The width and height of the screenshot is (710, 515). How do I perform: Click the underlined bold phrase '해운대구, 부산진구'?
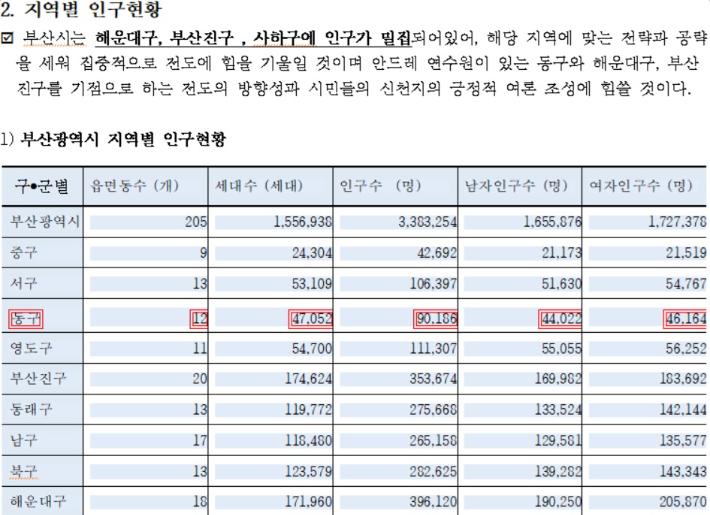click(x=165, y=38)
